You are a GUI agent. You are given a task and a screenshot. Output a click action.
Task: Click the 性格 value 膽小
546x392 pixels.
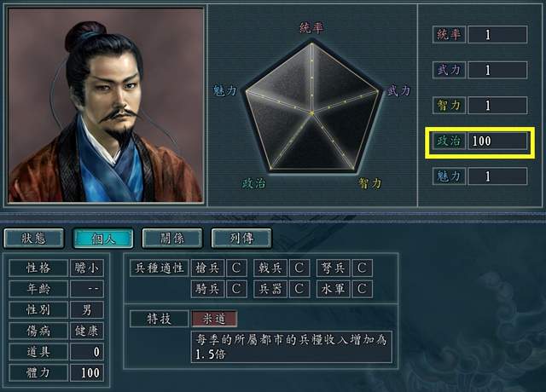coord(87,268)
